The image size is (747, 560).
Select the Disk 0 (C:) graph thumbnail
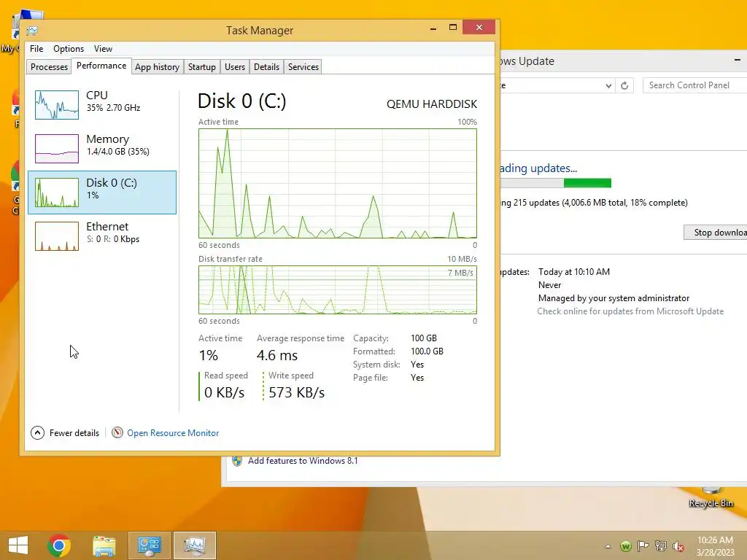pyautogui.click(x=57, y=192)
